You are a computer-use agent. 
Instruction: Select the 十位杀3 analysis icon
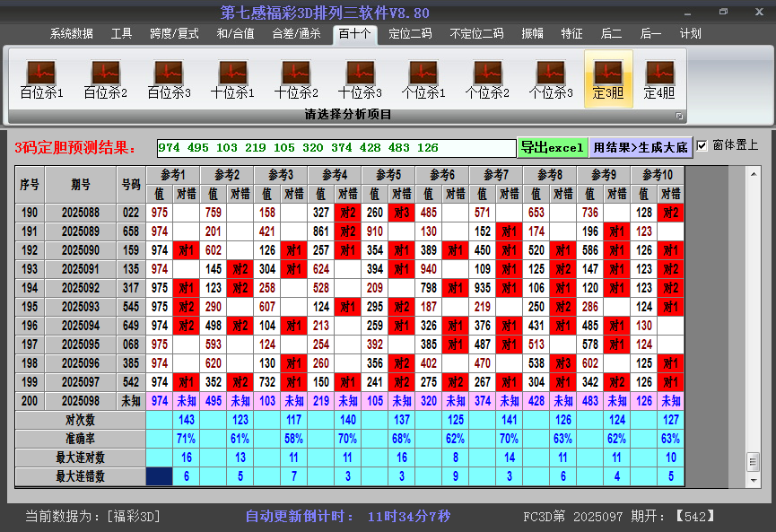click(x=360, y=79)
